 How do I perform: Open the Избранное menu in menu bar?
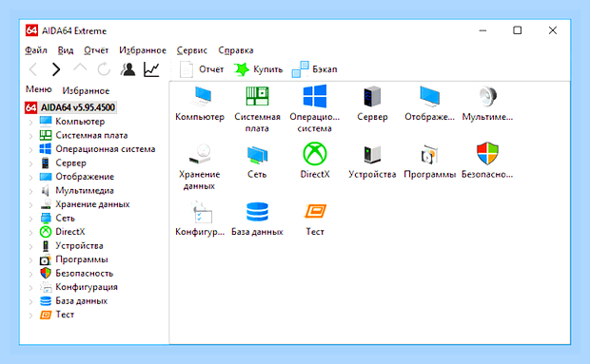point(143,50)
